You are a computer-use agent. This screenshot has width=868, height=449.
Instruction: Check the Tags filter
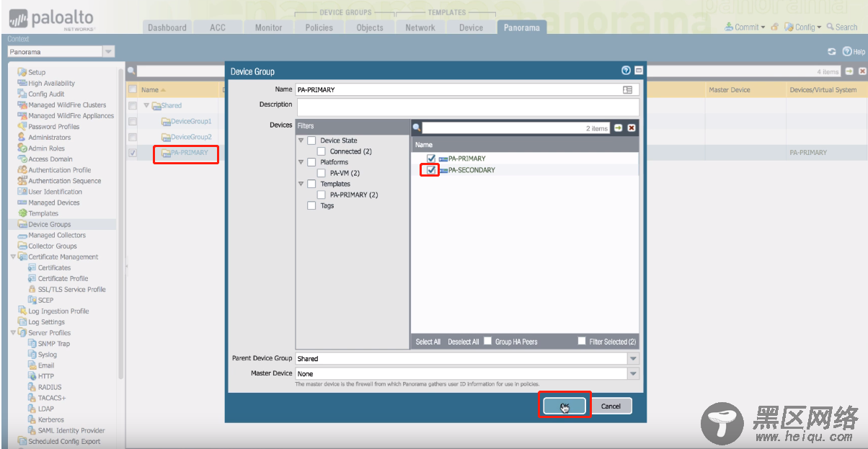311,205
